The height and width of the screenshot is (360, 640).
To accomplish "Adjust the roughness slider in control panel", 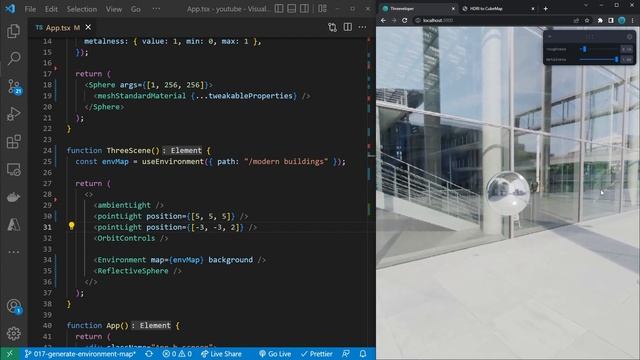I will pyautogui.click(x=599, y=49).
